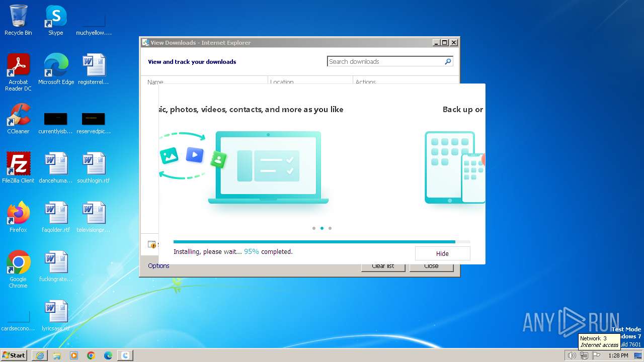Viewport: 644px width, 362px height.
Task: Launch Acrobat Reader DC shortcut
Action: (x=18, y=72)
